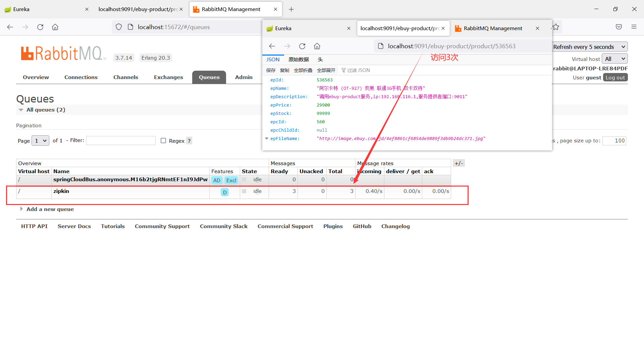Click the Regex help question mark
This screenshot has height=345, width=644.
[189, 141]
